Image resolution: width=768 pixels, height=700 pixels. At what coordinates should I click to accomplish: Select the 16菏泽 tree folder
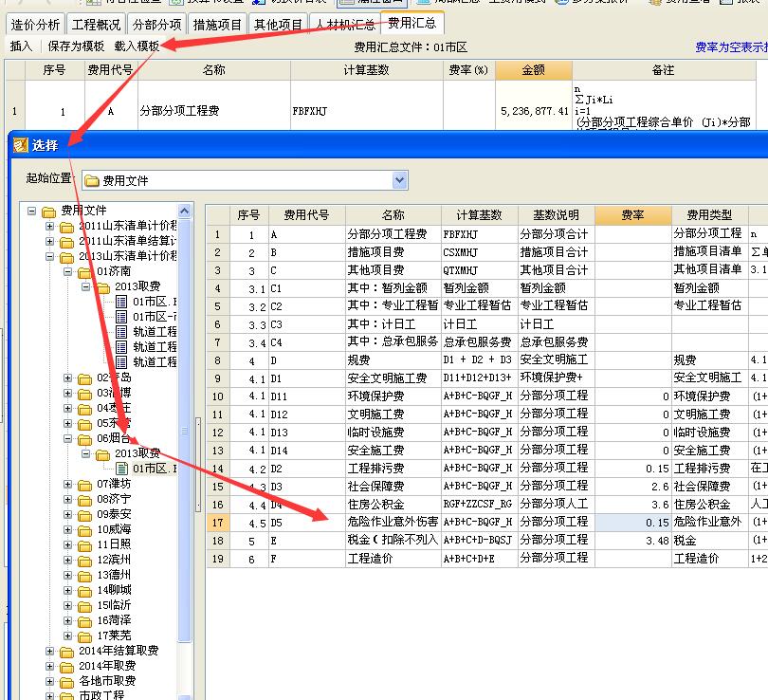tap(114, 620)
